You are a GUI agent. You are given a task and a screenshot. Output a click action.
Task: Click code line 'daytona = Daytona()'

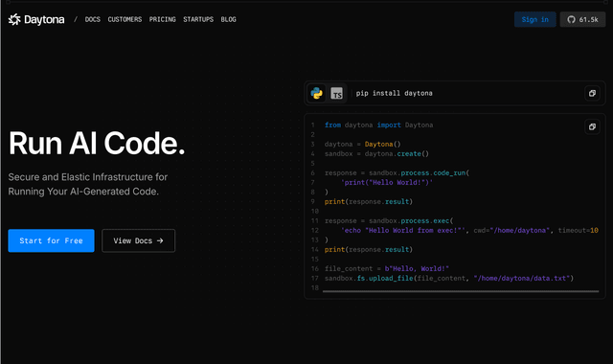362,145
